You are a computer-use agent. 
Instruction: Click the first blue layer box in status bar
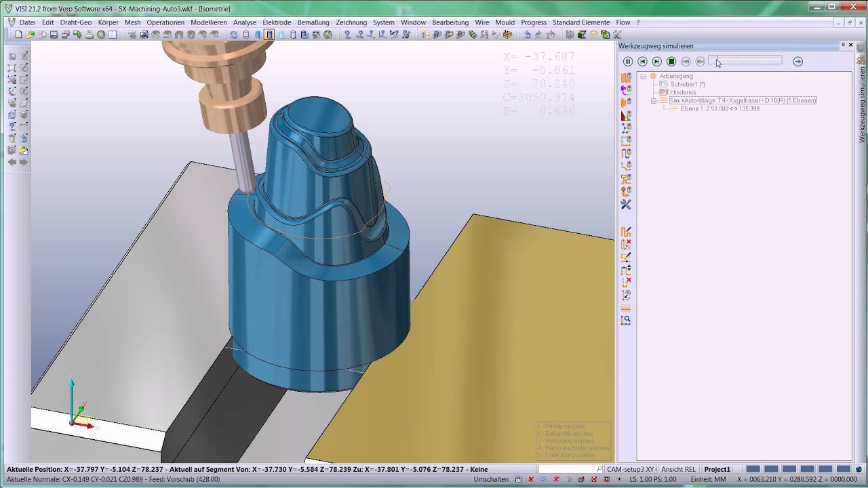pyautogui.click(x=753, y=469)
